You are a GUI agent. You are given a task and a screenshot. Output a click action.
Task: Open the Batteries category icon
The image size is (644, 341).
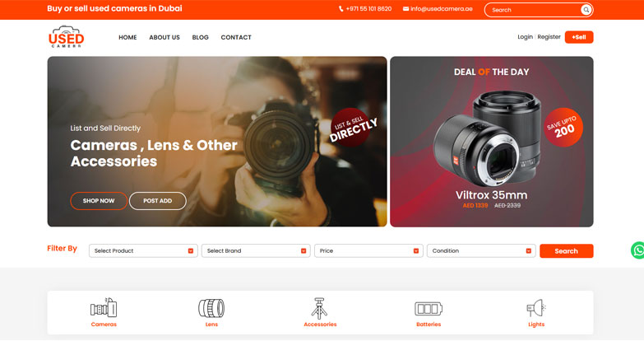[x=429, y=309]
